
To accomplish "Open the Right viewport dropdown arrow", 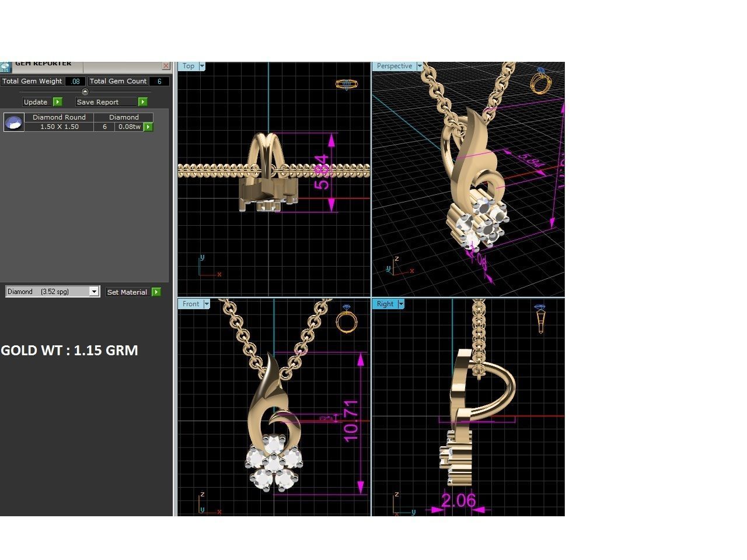I will [401, 304].
